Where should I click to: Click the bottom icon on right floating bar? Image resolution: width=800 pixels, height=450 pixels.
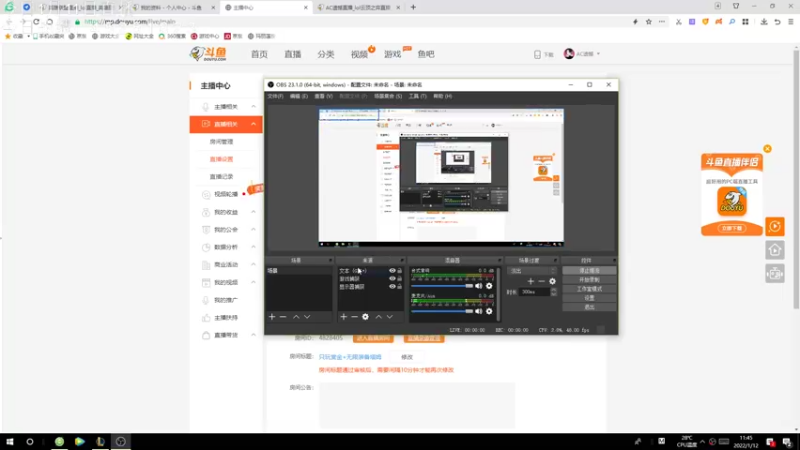775,274
